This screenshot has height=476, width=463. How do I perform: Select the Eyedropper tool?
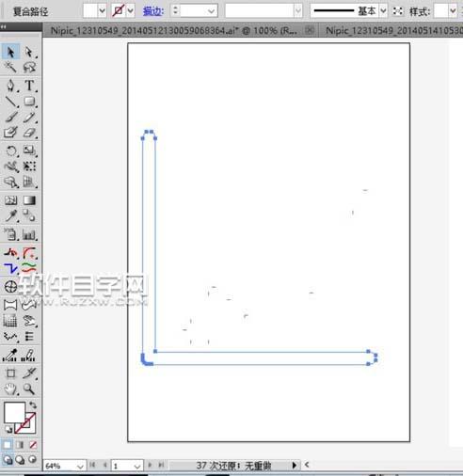click(11, 215)
